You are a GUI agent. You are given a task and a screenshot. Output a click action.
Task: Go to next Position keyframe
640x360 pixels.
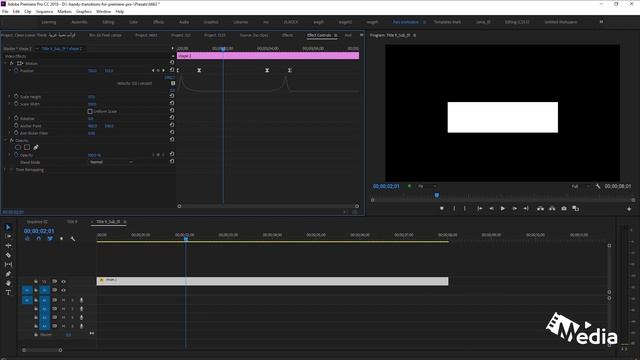pyautogui.click(x=164, y=71)
